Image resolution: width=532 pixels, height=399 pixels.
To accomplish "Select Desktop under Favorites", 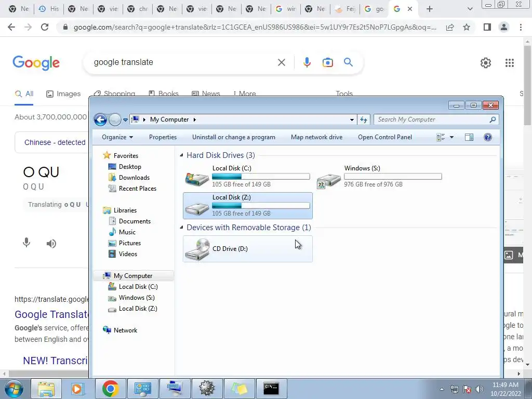I will click(x=130, y=167).
